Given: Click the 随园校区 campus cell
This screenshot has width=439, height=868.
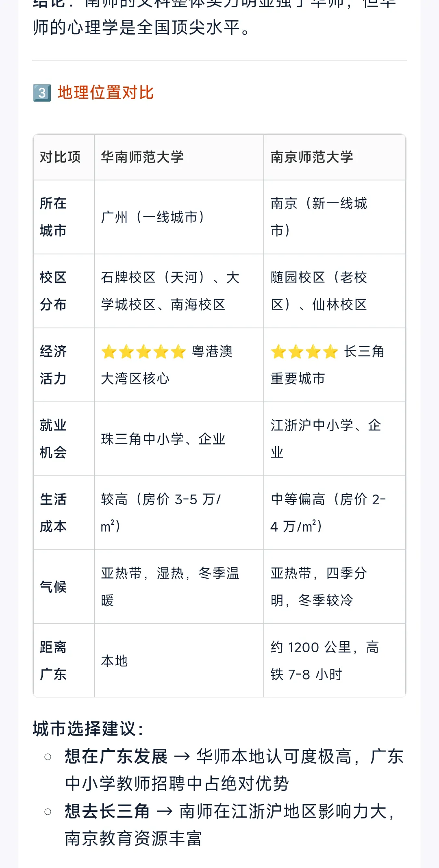Looking at the screenshot, I should (x=335, y=291).
